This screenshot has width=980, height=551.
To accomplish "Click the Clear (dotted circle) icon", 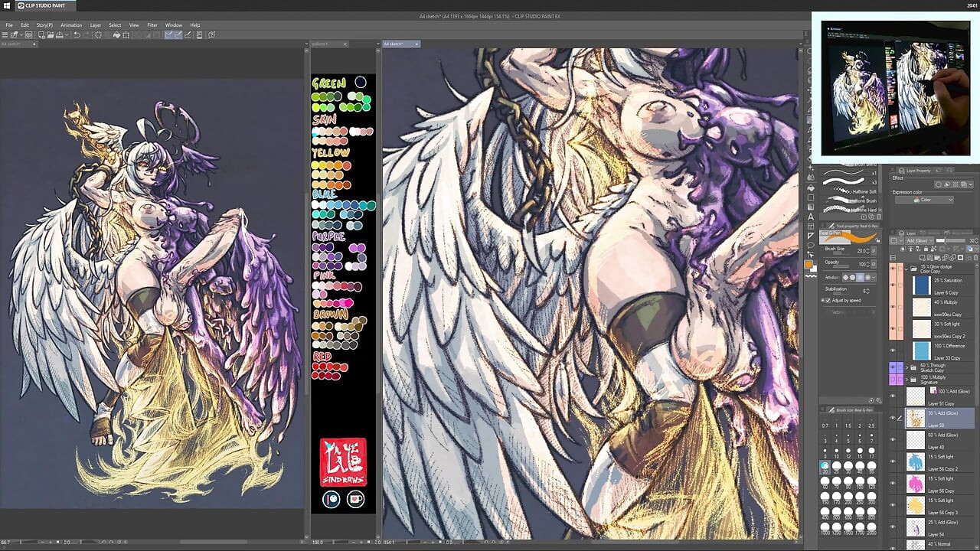I will pos(99,35).
